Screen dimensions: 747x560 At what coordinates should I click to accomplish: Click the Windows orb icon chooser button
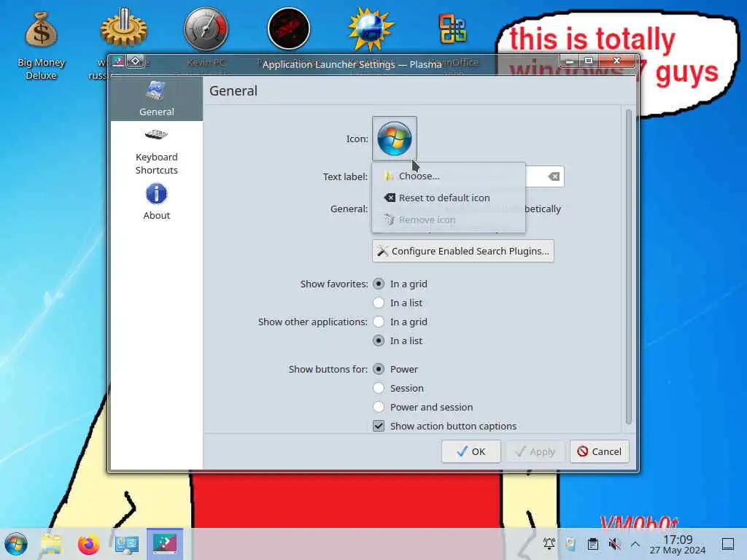[x=395, y=139]
